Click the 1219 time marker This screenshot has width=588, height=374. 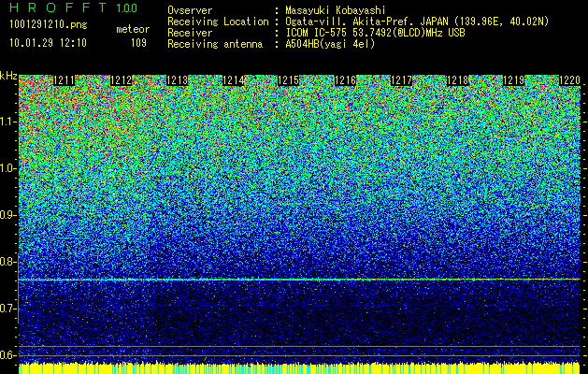pyautogui.click(x=513, y=80)
